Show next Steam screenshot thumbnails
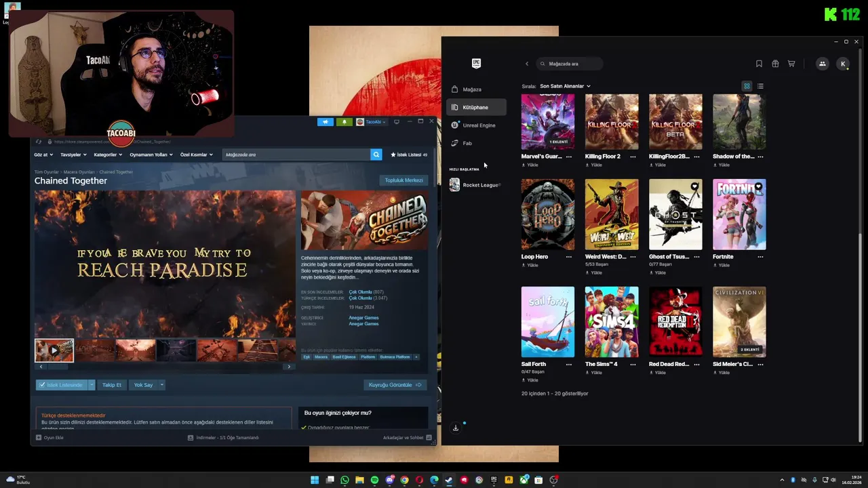 (x=289, y=367)
